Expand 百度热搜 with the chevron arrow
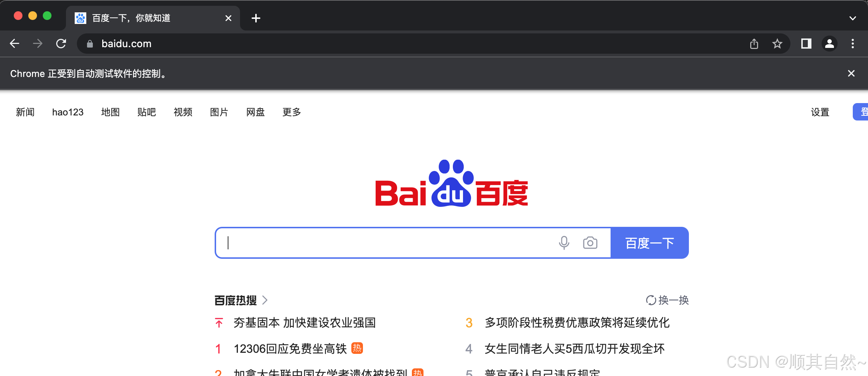The image size is (868, 376). click(265, 300)
